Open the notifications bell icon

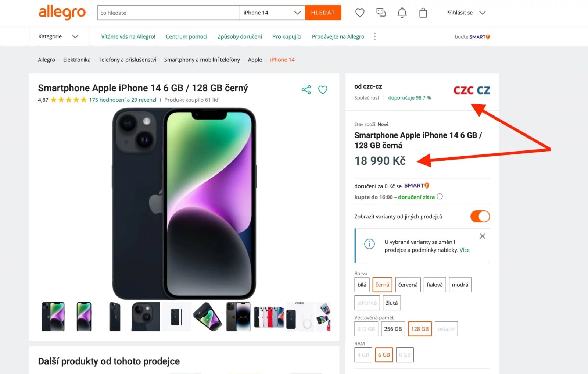402,12
